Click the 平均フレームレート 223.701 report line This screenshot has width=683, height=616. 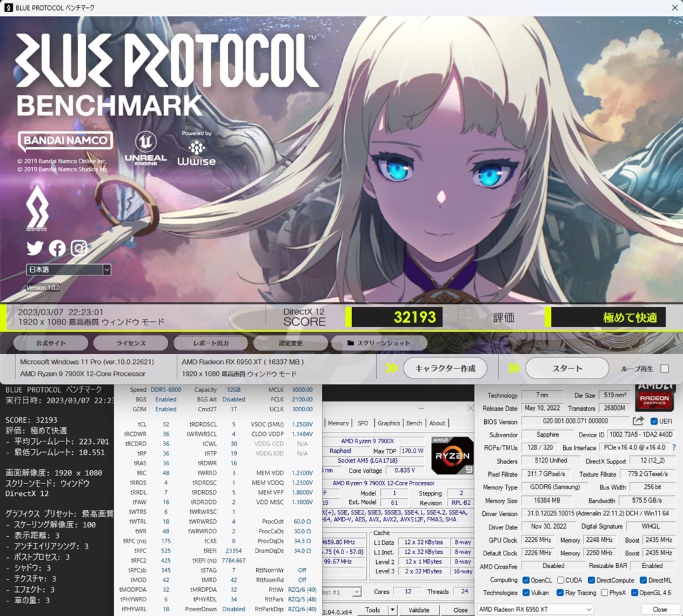(57, 441)
